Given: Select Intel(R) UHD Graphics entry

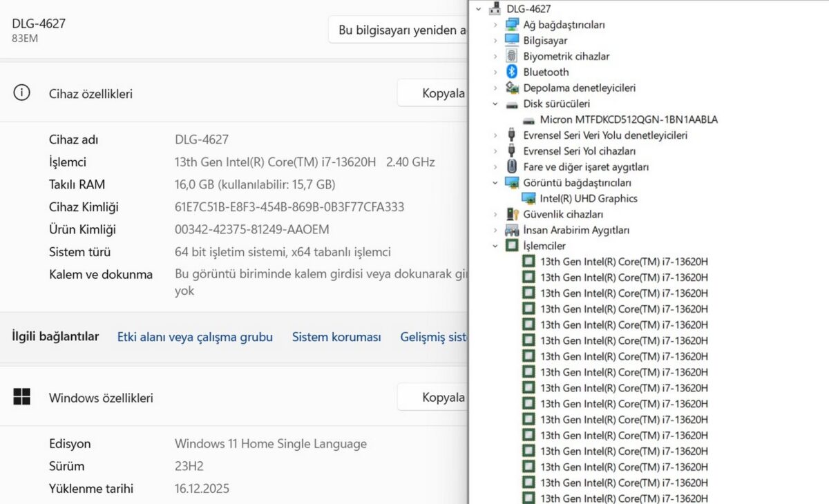Looking at the screenshot, I should (x=589, y=199).
